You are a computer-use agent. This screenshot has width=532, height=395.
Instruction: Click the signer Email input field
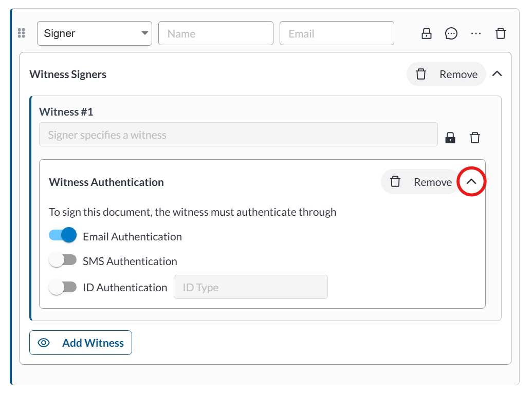click(x=337, y=33)
